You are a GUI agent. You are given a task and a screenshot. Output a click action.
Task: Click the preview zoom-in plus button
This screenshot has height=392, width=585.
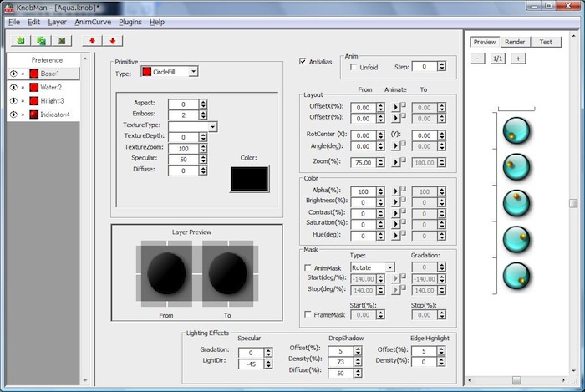click(518, 59)
